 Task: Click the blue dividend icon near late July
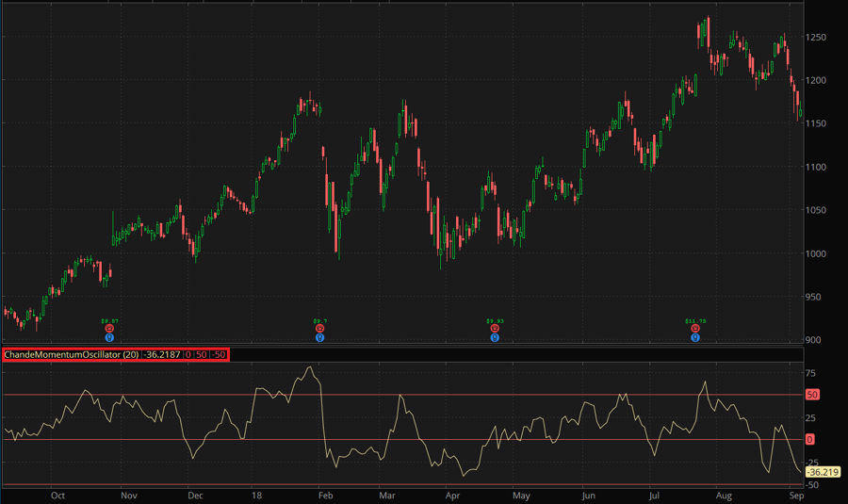[695, 337]
